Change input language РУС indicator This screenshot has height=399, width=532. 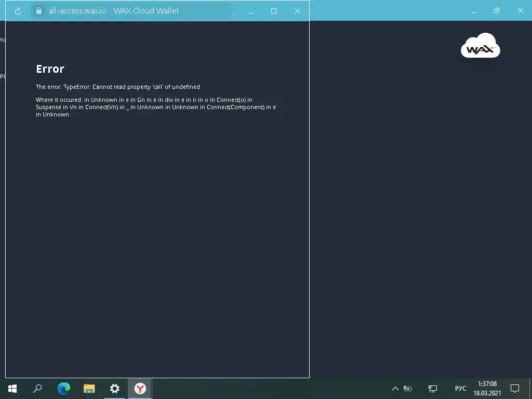[460, 389]
